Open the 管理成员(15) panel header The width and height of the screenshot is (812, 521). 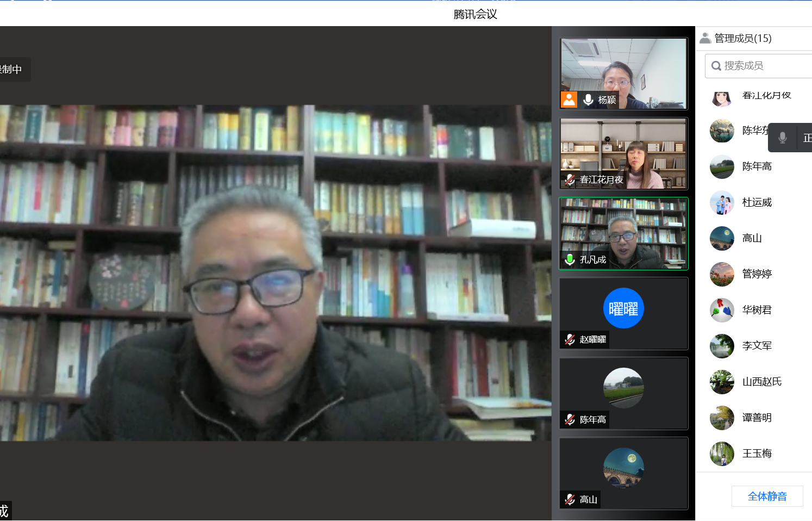742,38
